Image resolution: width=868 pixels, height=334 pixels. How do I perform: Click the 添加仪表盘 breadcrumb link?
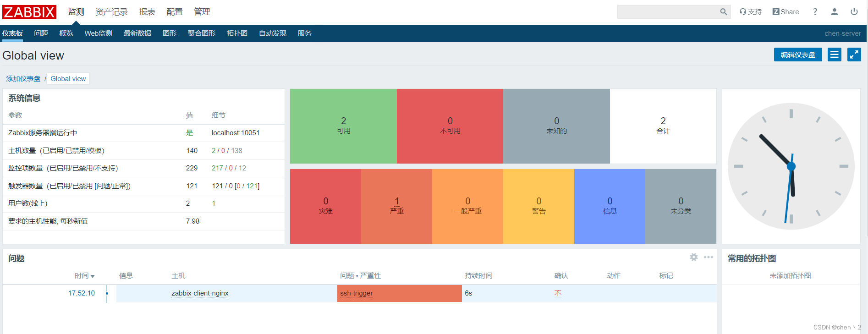[23, 79]
